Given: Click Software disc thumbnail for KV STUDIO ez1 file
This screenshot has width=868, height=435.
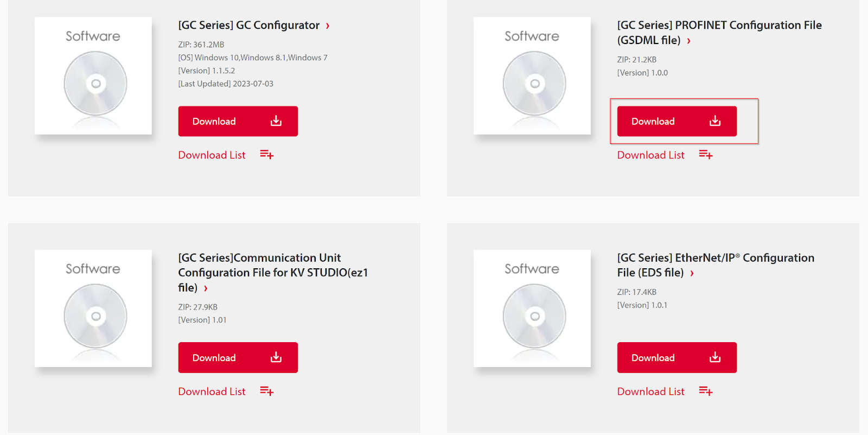Looking at the screenshot, I should [93, 308].
